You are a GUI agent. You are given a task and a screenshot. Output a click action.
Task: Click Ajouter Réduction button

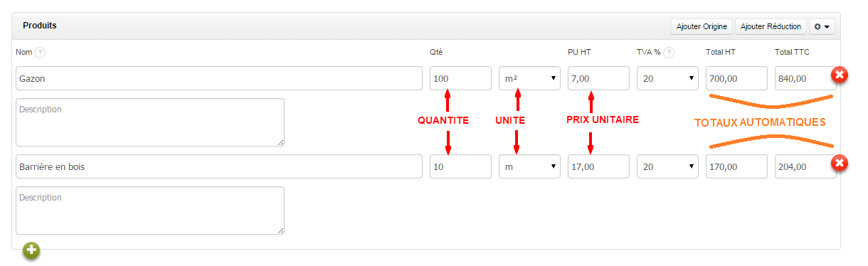(x=771, y=26)
